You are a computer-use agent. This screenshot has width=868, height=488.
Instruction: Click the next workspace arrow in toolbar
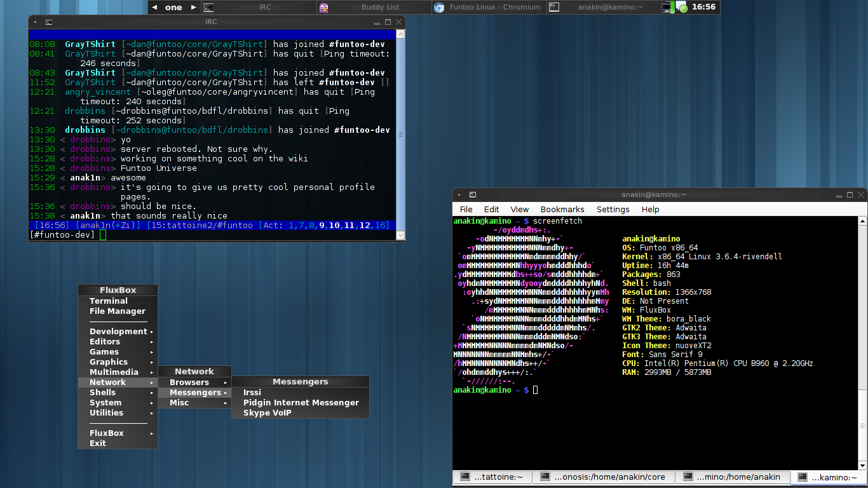pos(194,8)
